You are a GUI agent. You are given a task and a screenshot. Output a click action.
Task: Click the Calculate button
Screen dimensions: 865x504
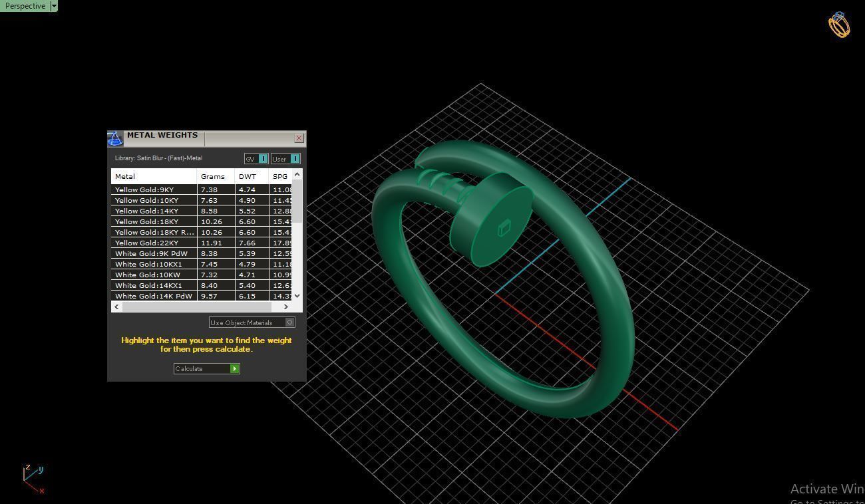pos(206,368)
